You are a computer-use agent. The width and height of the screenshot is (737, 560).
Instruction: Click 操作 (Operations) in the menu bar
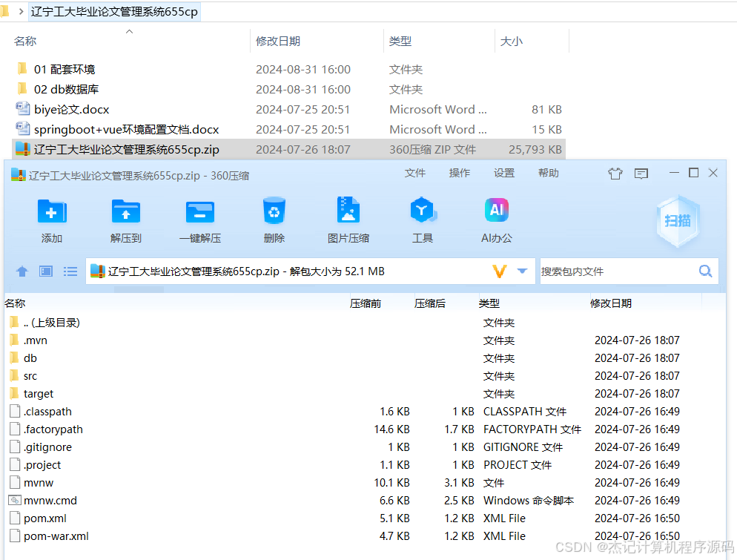coord(459,172)
